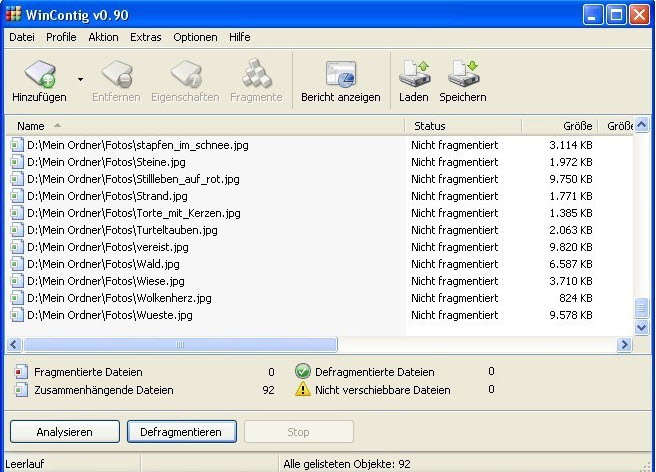Click the Hinzufügen drive icon
The image size is (656, 472).
40,74
